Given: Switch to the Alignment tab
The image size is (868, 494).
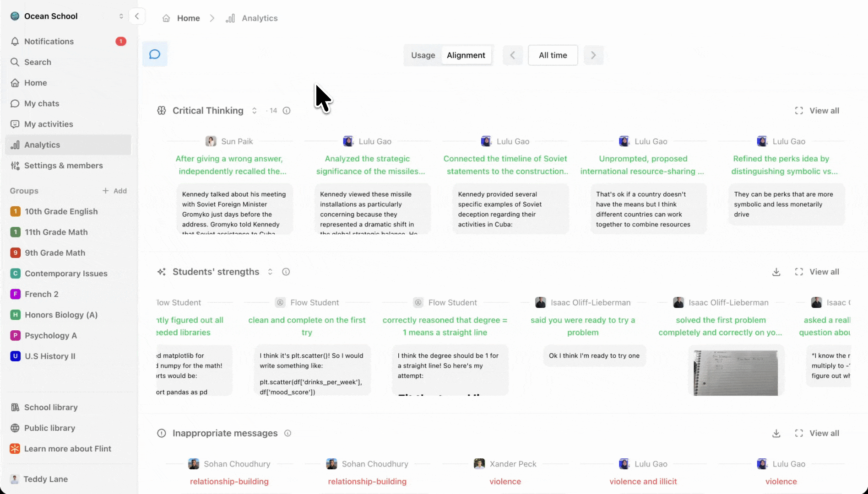Looking at the screenshot, I should (x=466, y=55).
